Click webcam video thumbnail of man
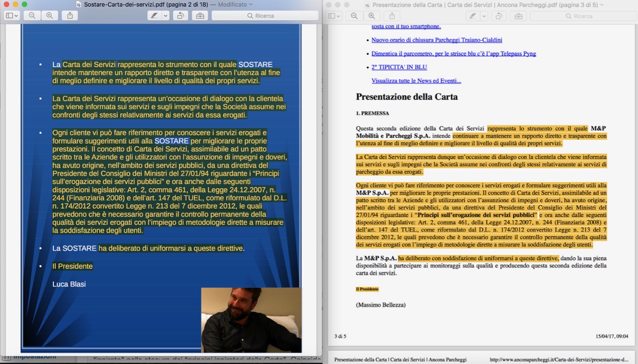Screen dimensions: 638x364 tap(251, 320)
